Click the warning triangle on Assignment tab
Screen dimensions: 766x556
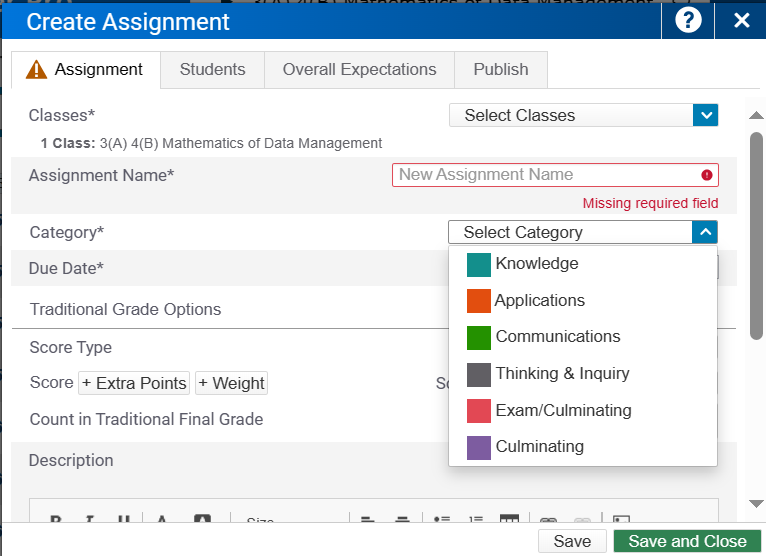click(x=36, y=70)
